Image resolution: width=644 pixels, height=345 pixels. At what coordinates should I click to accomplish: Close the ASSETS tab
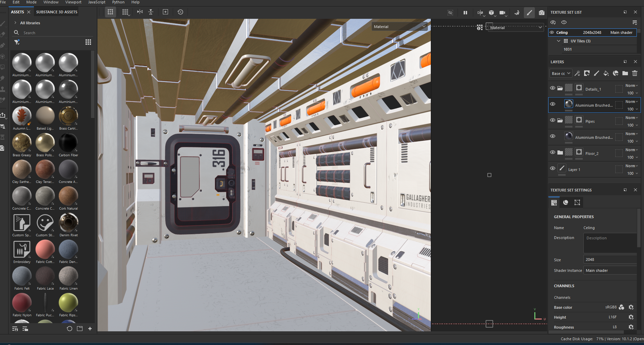29,12
